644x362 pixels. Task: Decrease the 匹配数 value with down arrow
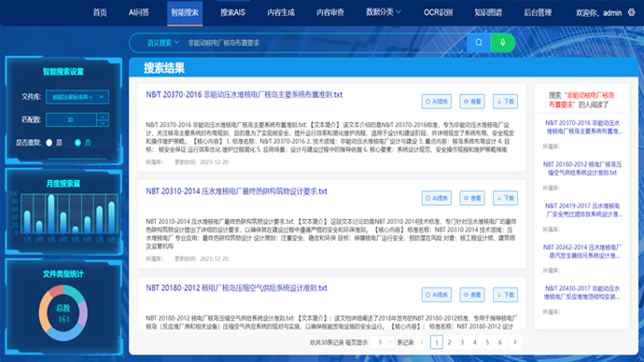(x=103, y=123)
